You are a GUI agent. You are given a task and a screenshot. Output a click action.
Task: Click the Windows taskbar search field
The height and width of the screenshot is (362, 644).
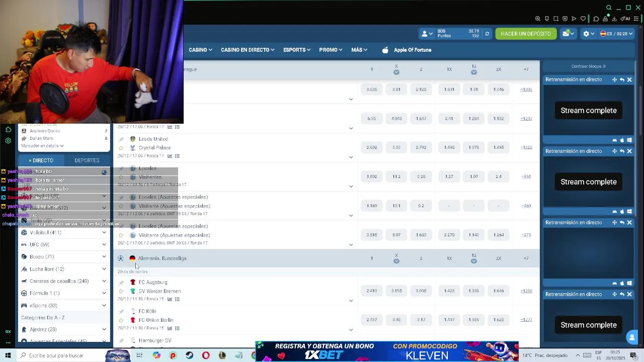click(x=60, y=355)
